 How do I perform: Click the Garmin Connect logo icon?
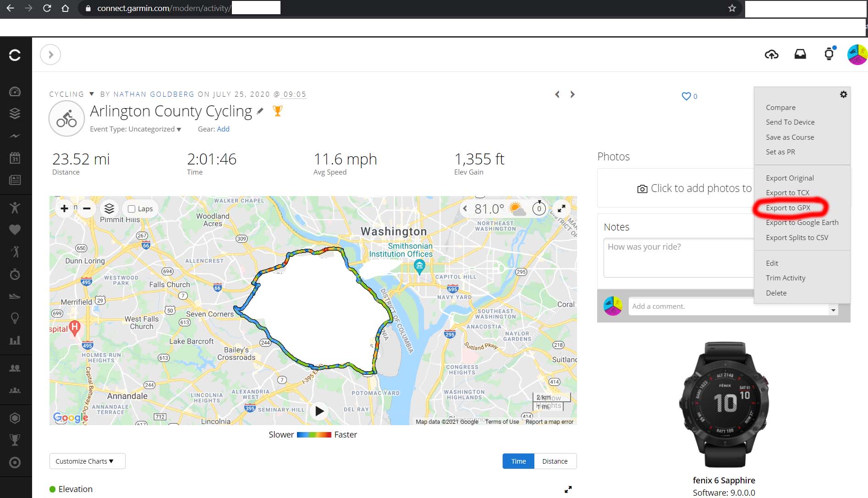coord(15,55)
